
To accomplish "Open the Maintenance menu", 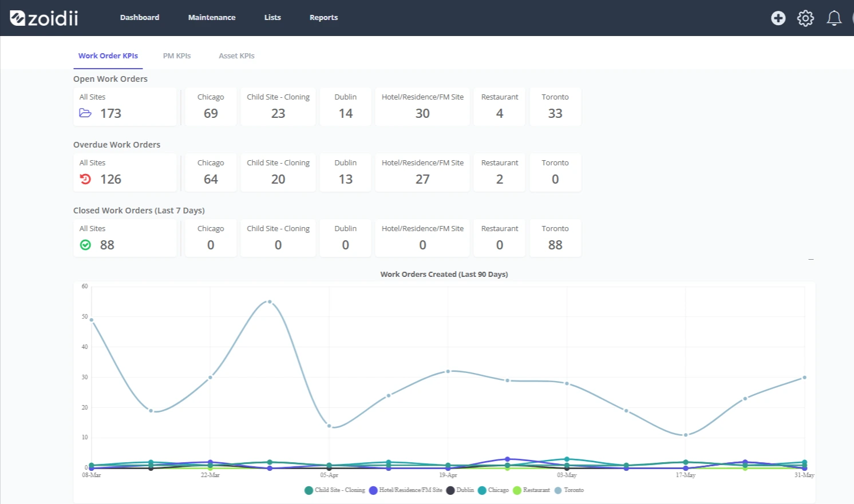I will pos(212,18).
